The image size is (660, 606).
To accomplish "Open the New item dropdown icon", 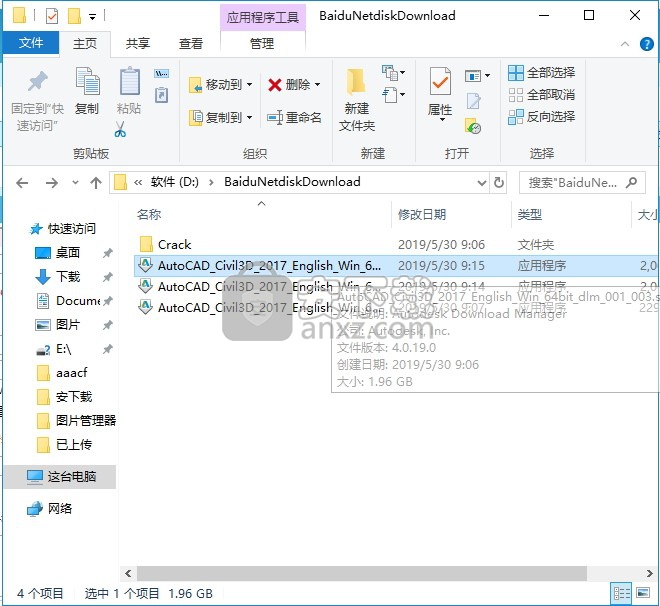I will click(x=393, y=73).
